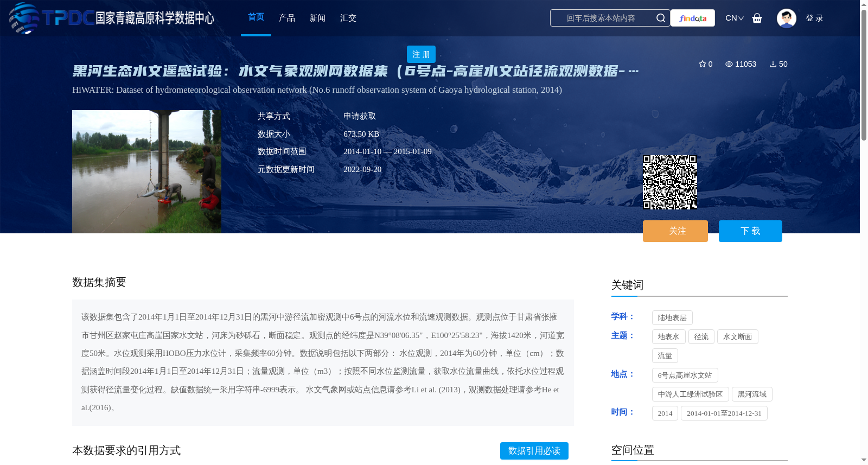868x465 pixels.
Task: Click the 673.50 KB data size value
Action: click(361, 134)
